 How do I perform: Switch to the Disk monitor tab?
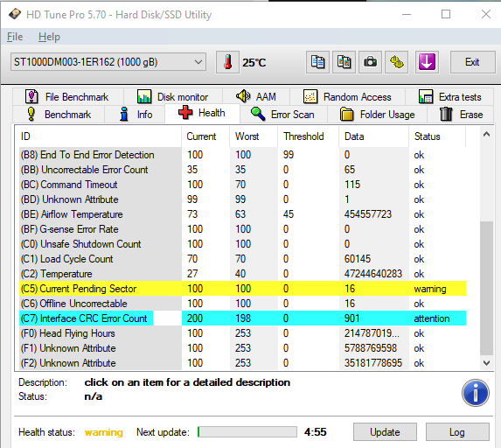173,96
